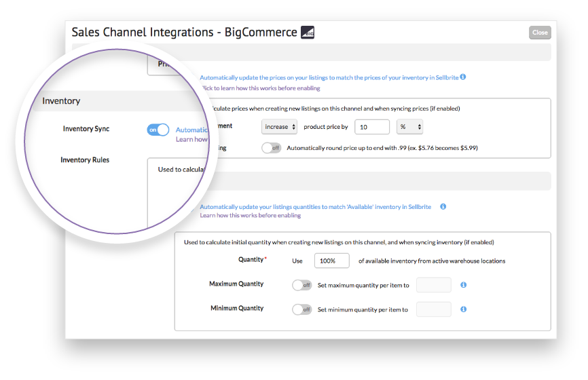588x380 pixels.
Task: Click 'Automatically update the prices on your listings' link
Action: tap(329, 77)
